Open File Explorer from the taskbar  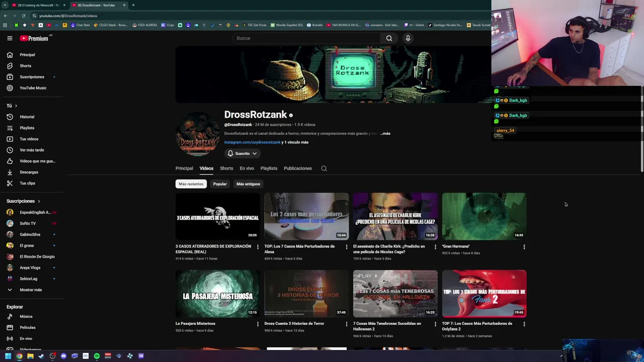[30, 356]
